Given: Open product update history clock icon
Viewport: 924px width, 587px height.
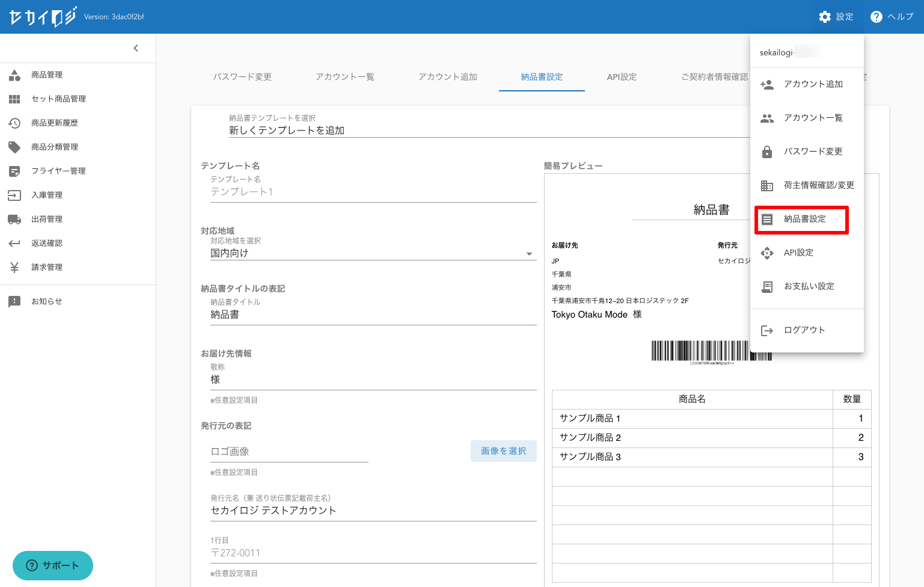Looking at the screenshot, I should pos(14,123).
